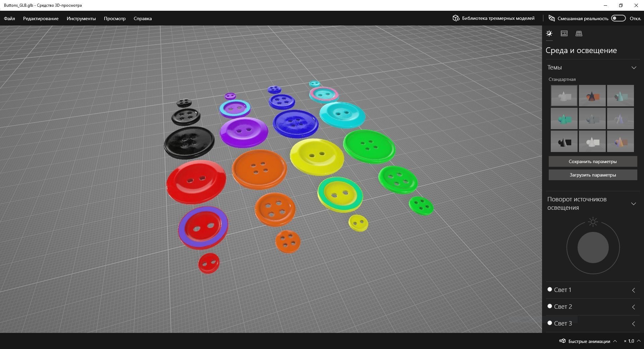Open the Stats and shading tab icon
The height and width of the screenshot is (349, 644).
tap(564, 34)
